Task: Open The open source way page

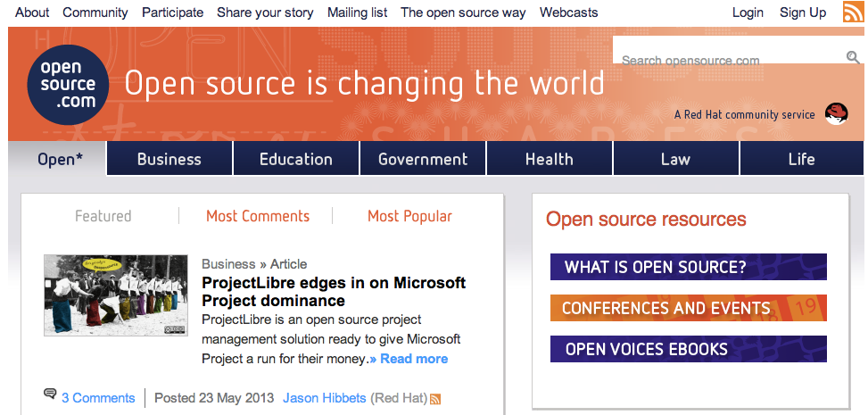Action: click(463, 12)
